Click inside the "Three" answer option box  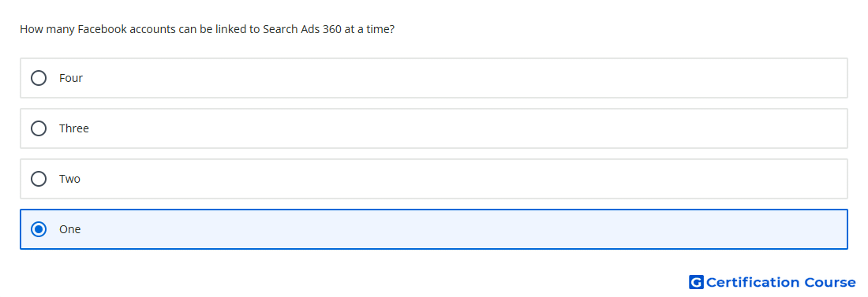434,128
